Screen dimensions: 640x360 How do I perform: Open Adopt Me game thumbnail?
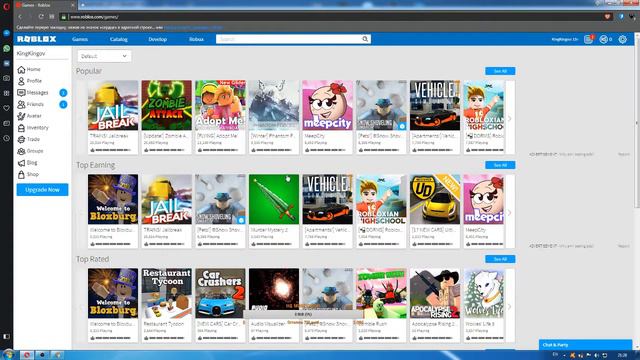pos(220,105)
